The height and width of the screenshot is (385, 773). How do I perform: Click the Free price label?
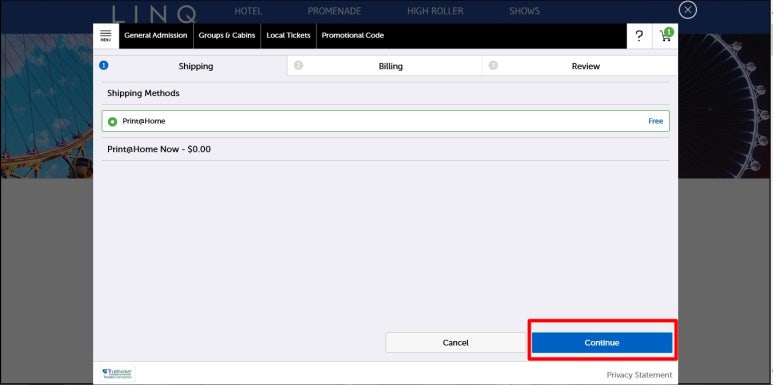pyautogui.click(x=655, y=121)
